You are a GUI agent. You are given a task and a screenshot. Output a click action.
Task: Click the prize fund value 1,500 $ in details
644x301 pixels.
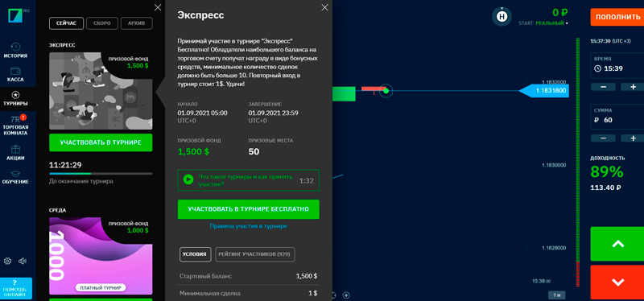coord(193,151)
